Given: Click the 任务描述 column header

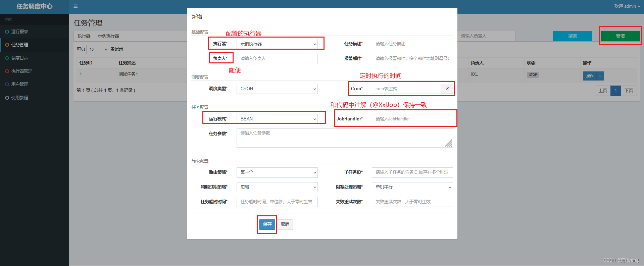Looking at the screenshot, I should 127,63.
